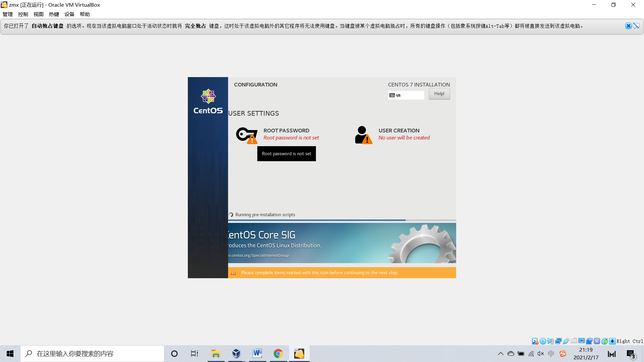Image resolution: width=644 pixels, height=362 pixels.
Task: Open USER CREATION person icon
Action: [363, 135]
